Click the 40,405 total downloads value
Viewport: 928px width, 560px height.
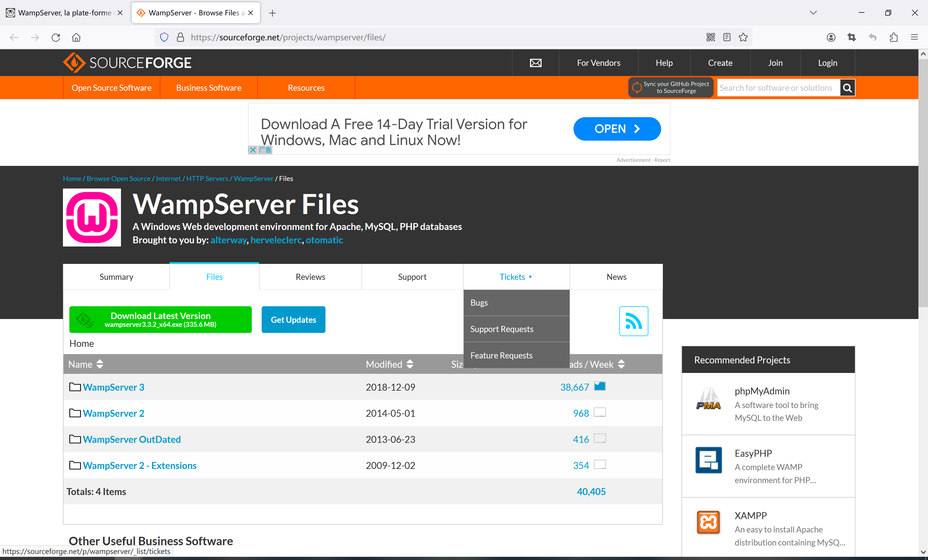point(591,492)
